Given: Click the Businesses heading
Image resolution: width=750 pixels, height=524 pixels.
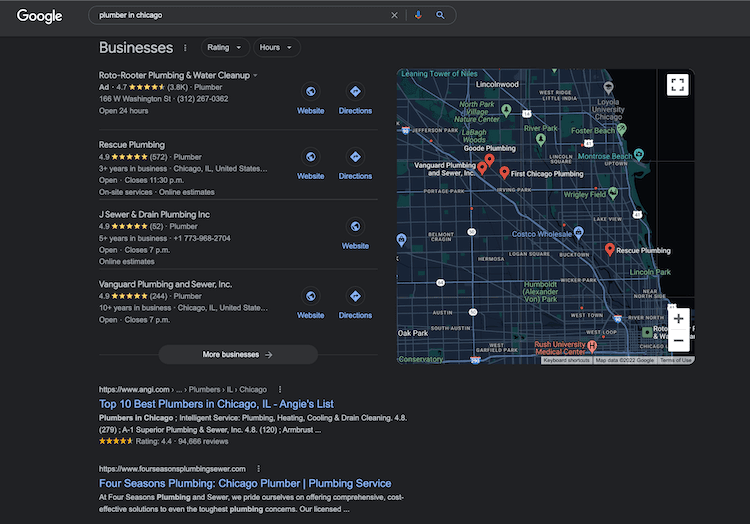Looking at the screenshot, I should point(136,48).
